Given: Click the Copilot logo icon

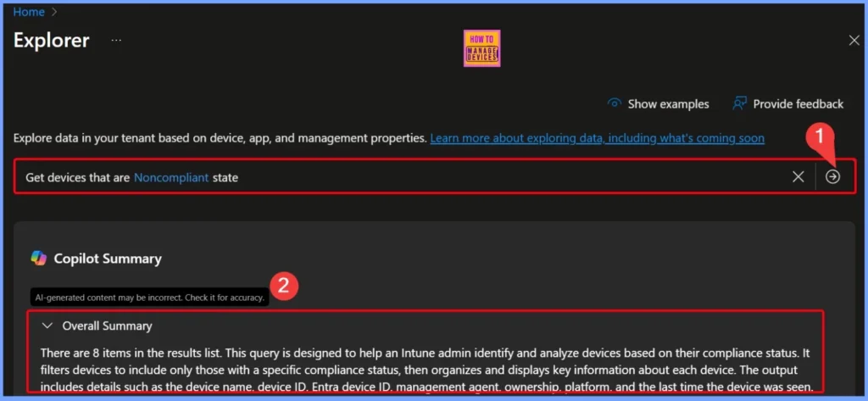Looking at the screenshot, I should point(39,259).
